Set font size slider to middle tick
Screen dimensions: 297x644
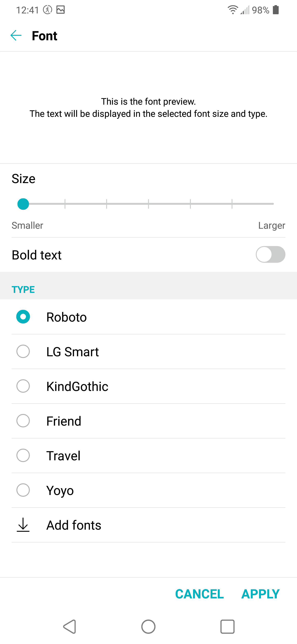[148, 204]
